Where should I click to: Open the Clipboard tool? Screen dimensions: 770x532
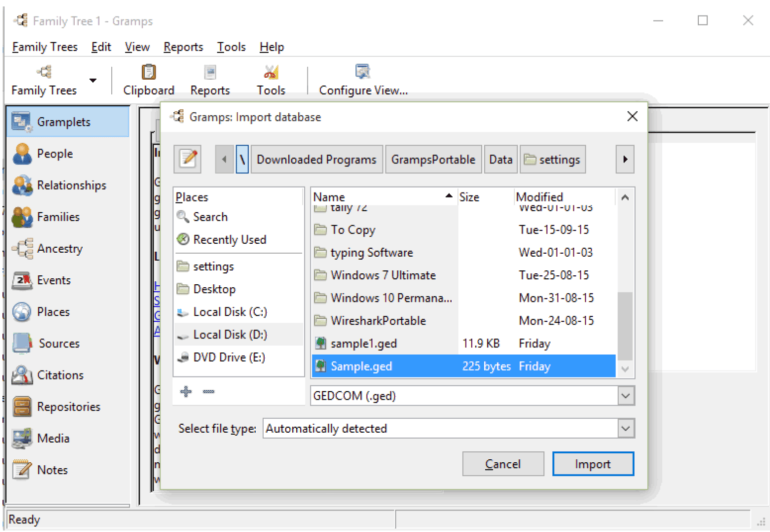(148, 79)
